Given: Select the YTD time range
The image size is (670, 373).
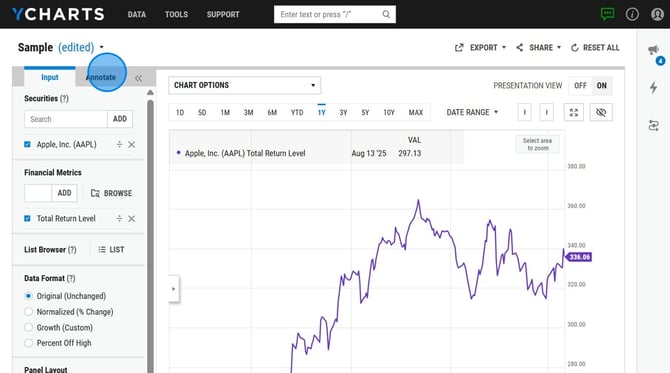Looking at the screenshot, I should pos(297,112).
